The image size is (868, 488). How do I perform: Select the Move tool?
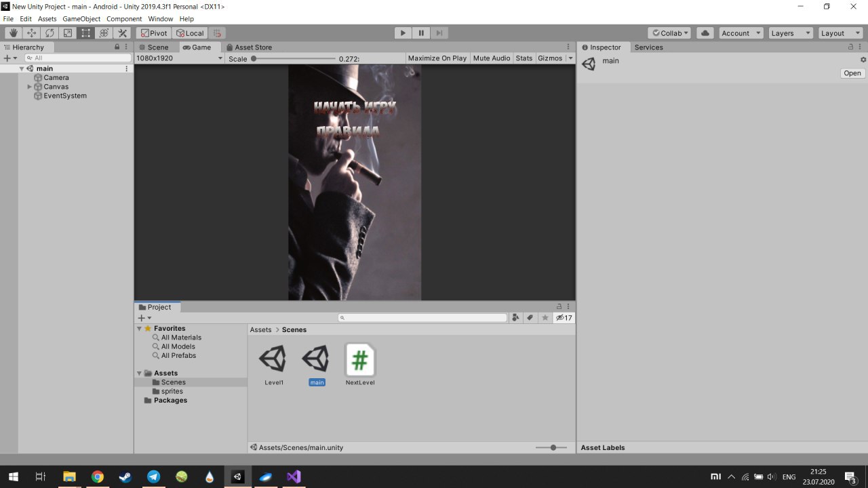[x=31, y=33]
